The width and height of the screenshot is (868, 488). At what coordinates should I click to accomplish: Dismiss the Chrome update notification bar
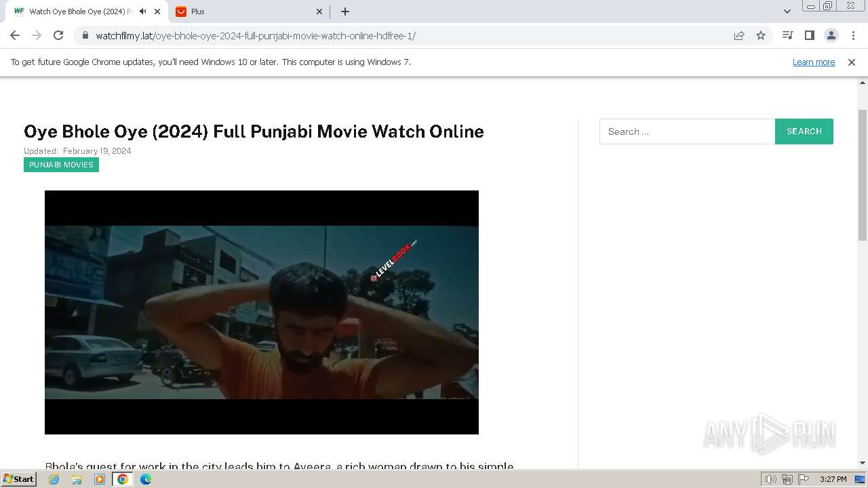tap(852, 62)
